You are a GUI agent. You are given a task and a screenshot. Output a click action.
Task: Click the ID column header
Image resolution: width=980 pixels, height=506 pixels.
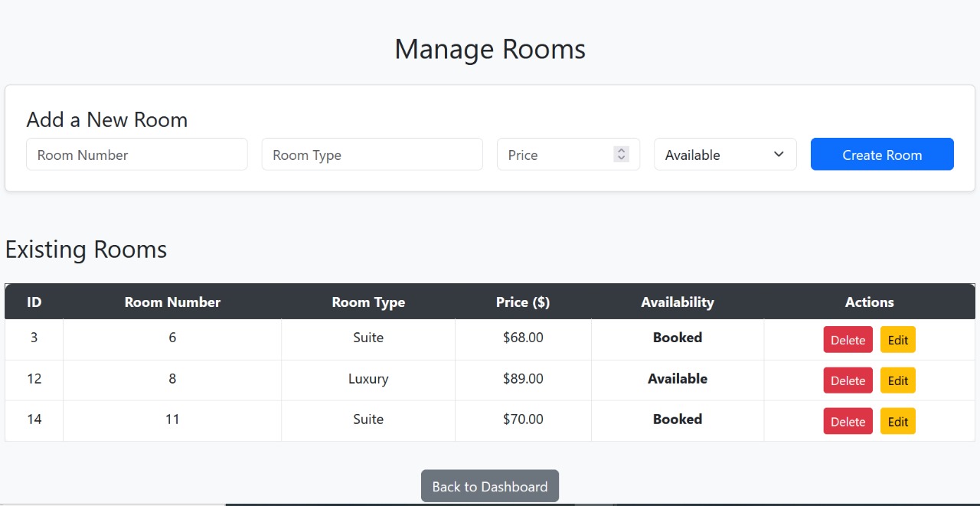34,302
